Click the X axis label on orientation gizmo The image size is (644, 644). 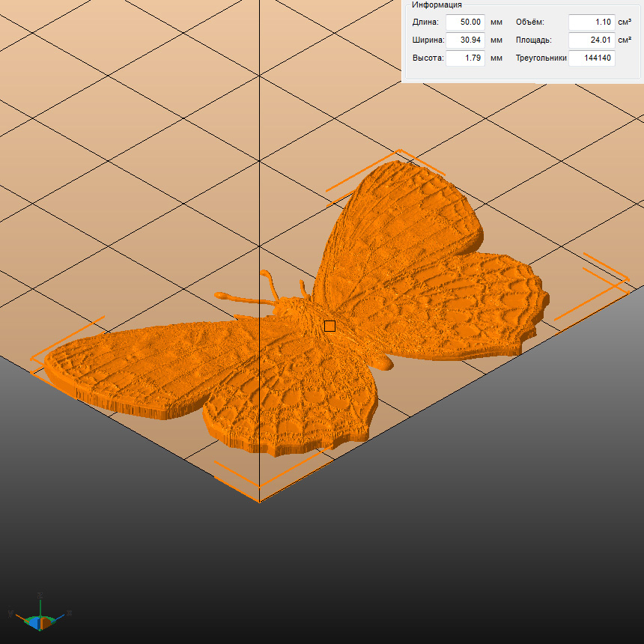[x=69, y=613]
